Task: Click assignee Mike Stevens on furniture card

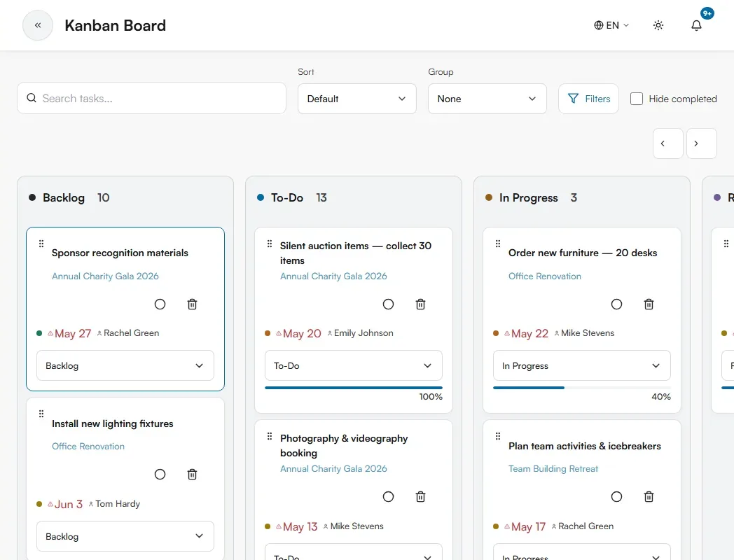Action: pyautogui.click(x=588, y=333)
